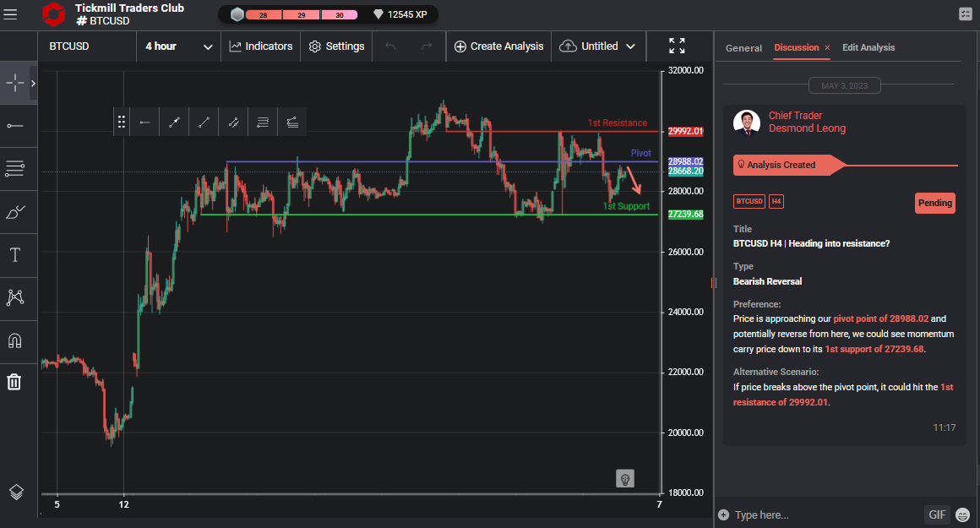Click the 28668.20 current price label
This screenshot has width=980, height=528.
coord(685,171)
